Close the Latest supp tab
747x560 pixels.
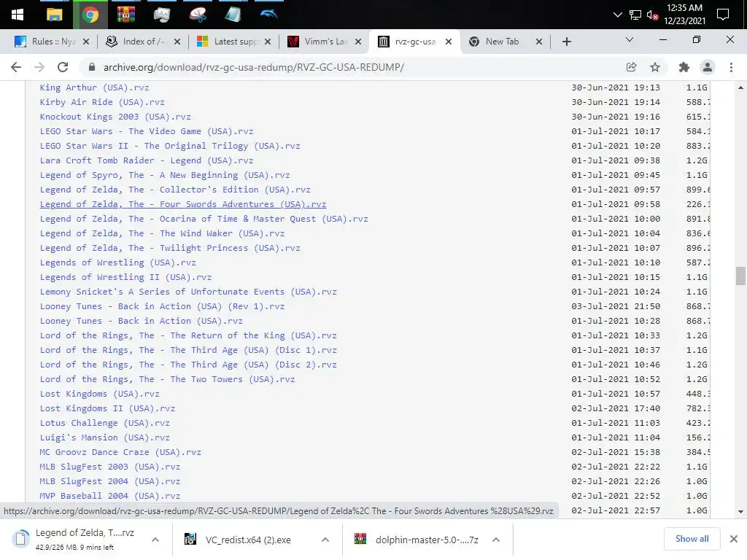(x=267, y=42)
